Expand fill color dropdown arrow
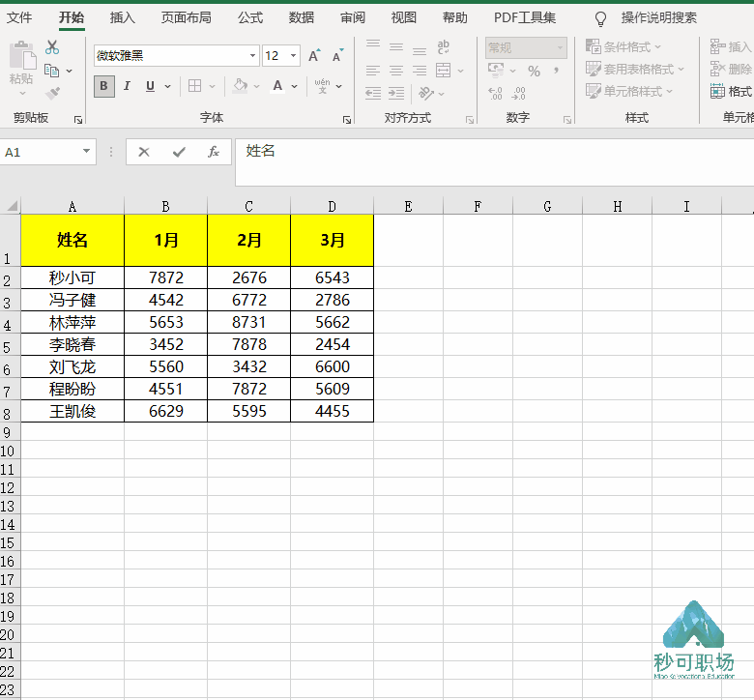Viewport: 754px width, 700px height. (257, 87)
